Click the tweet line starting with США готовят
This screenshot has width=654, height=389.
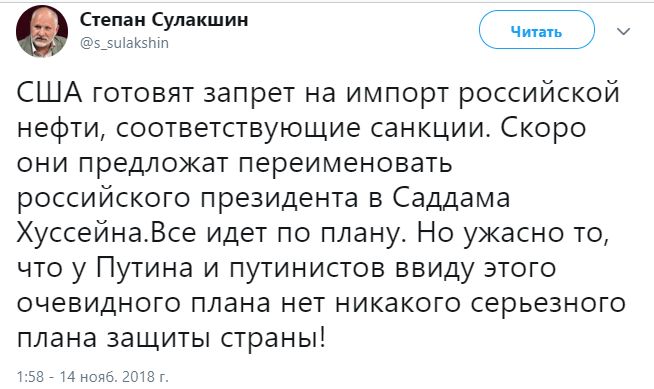(318, 93)
